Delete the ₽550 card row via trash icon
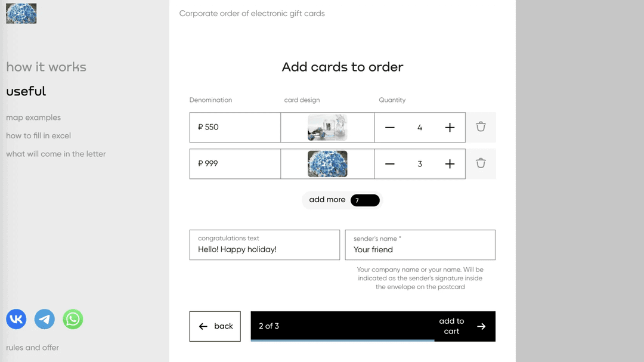Viewport: 644px width, 362px height. (x=481, y=127)
